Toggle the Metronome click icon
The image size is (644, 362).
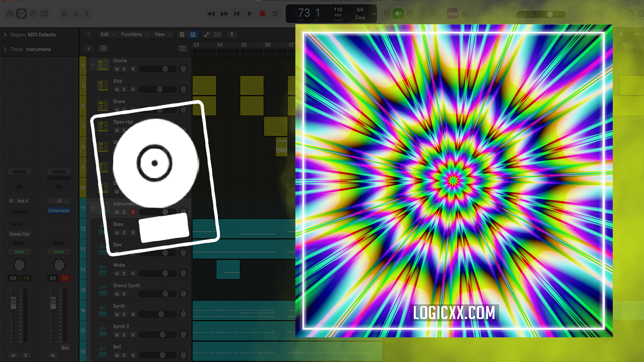[x=464, y=14]
